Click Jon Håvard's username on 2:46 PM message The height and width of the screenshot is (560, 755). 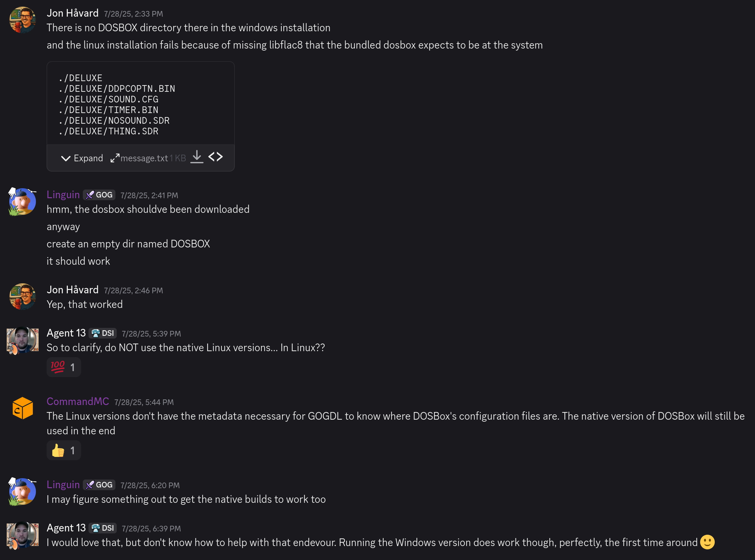(73, 290)
